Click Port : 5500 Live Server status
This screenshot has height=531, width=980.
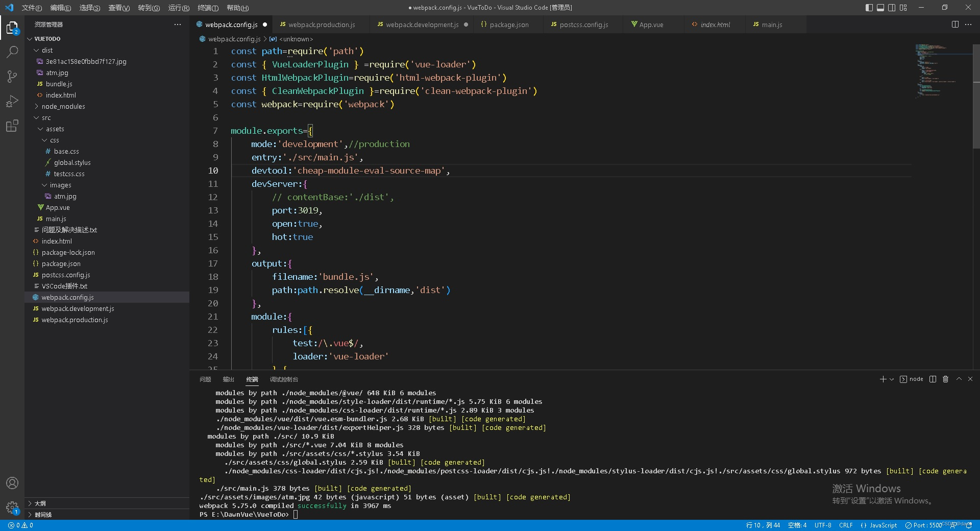click(923, 525)
